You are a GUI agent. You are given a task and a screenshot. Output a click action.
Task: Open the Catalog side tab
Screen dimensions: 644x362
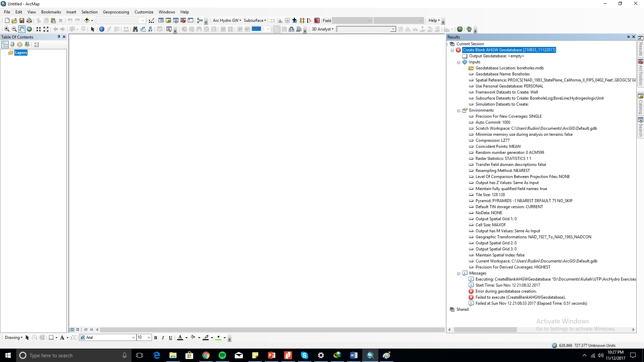[x=640, y=104]
